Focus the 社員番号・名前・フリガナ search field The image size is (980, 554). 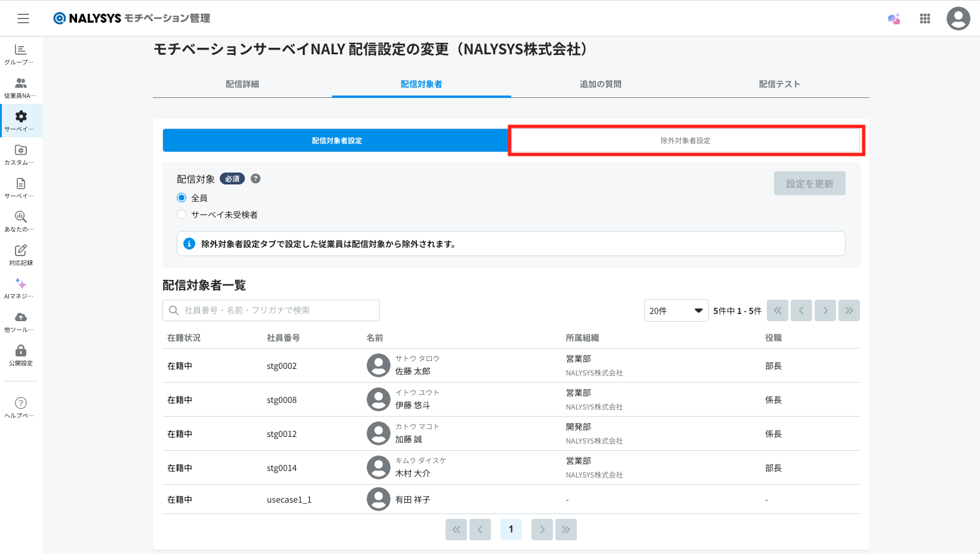coord(271,310)
